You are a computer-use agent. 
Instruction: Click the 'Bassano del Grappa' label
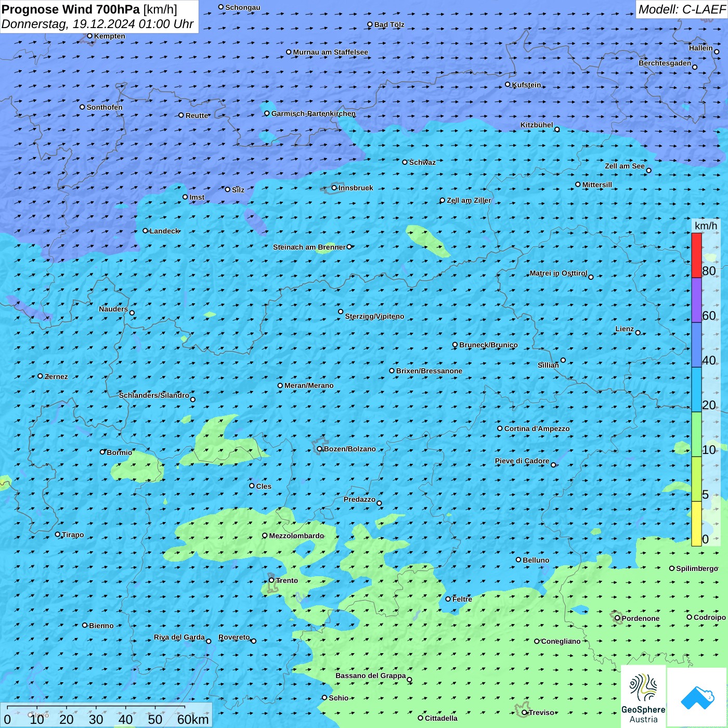371,675
